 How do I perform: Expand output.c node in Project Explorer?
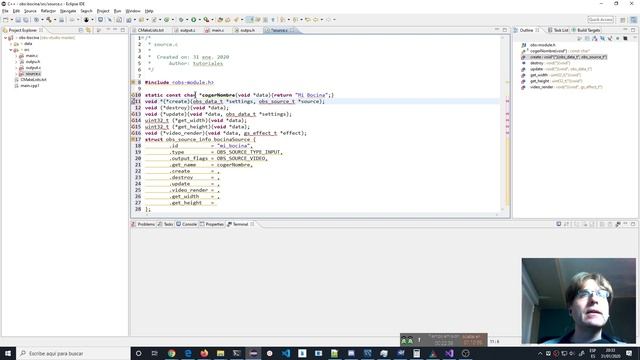click(x=16, y=68)
